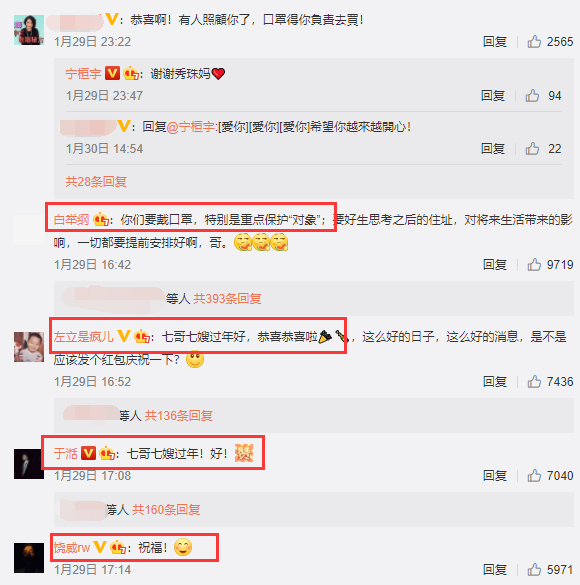Expand the 共160条回复 replies
580x585 pixels.
click(166, 509)
